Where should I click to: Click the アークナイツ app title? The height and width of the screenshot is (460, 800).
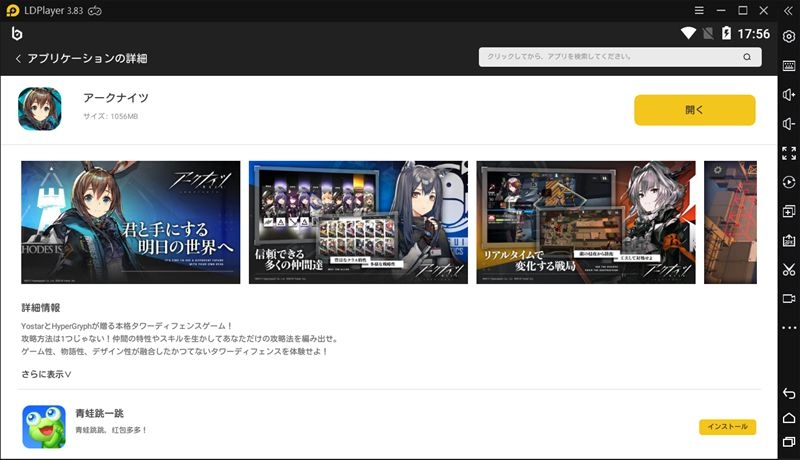[x=116, y=98]
